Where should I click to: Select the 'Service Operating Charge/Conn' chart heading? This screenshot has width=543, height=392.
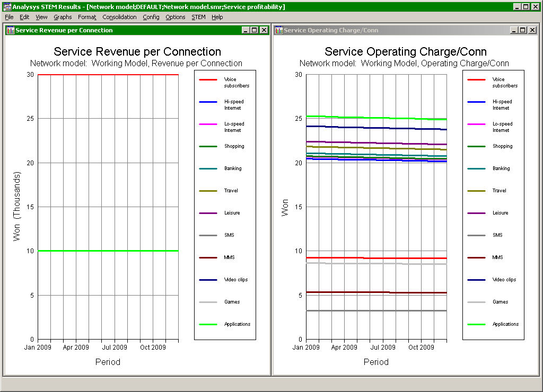[x=406, y=51]
